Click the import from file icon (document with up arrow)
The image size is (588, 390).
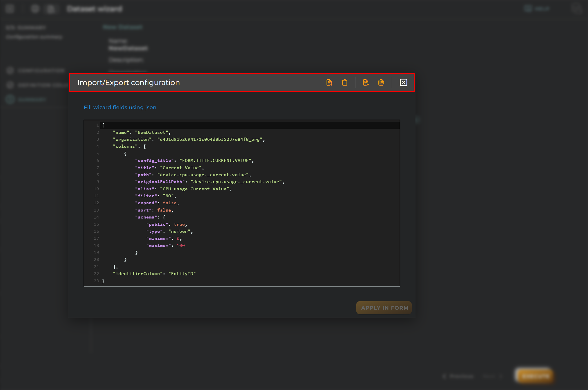(x=329, y=83)
